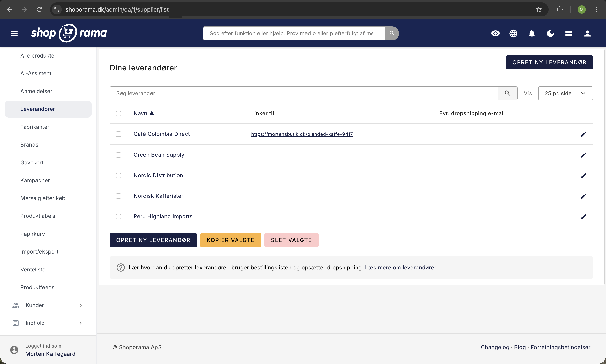
Task: Click the help question mark icon
Action: (121, 268)
